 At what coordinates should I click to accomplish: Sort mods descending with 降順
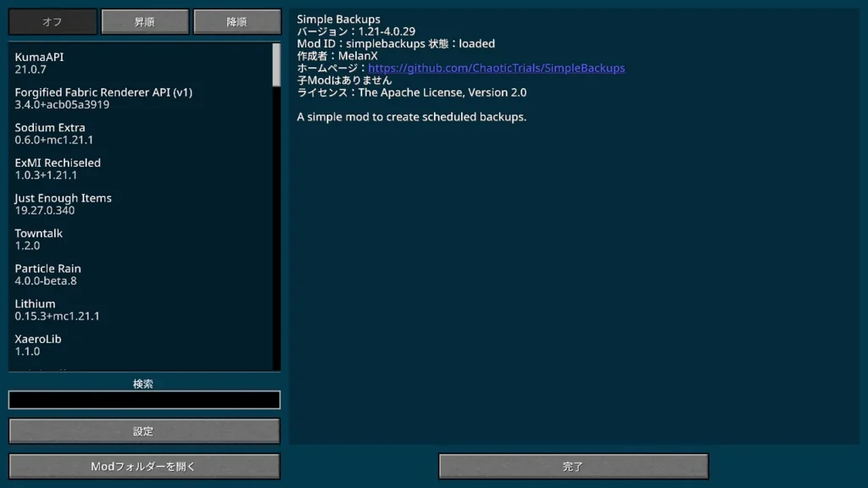(x=236, y=22)
